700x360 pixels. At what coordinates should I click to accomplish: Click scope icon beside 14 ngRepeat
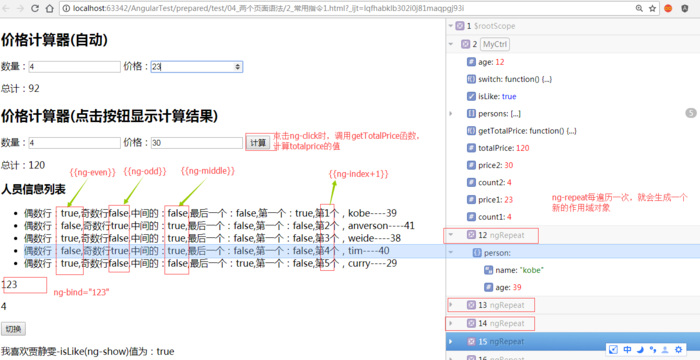[x=471, y=323]
